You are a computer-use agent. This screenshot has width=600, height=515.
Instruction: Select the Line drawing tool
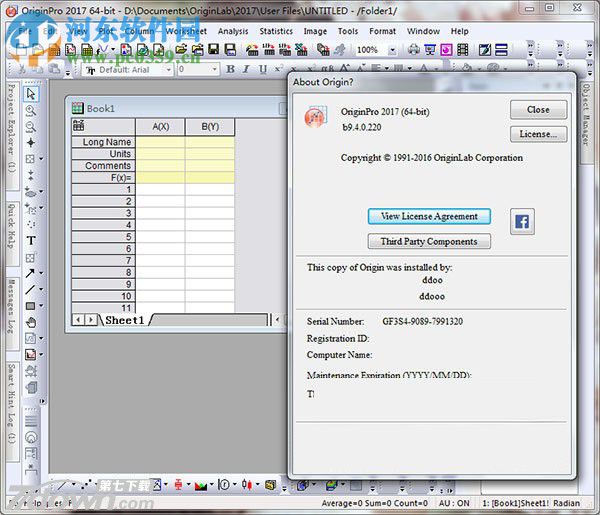click(30, 290)
